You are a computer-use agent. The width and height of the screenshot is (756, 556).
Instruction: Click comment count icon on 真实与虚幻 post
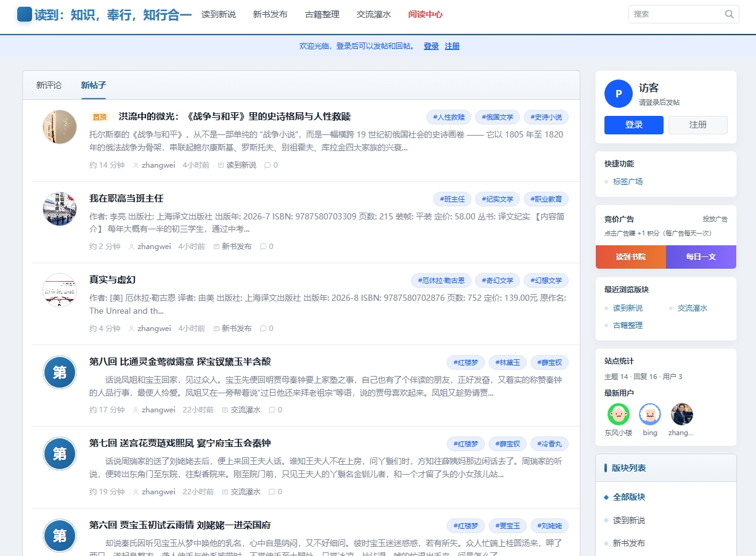coord(263,329)
